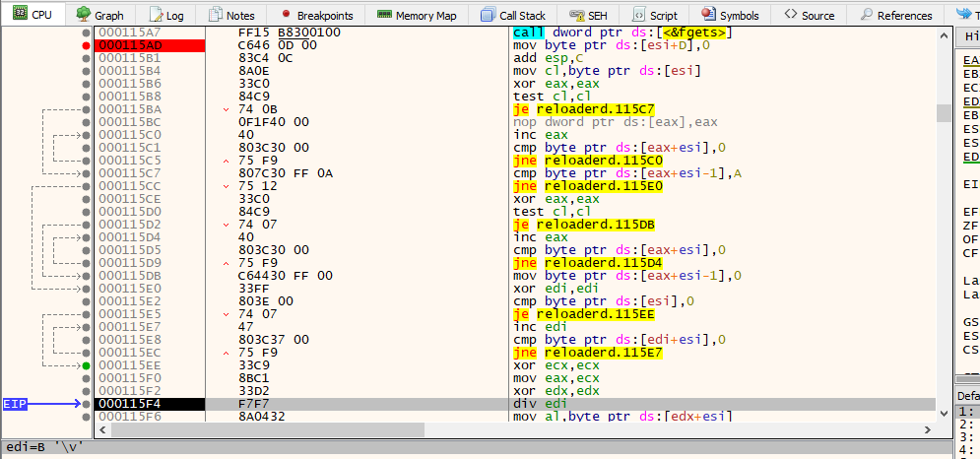
Task: Select opcode bytes '807C30 FF 0A'
Action: click(286, 173)
